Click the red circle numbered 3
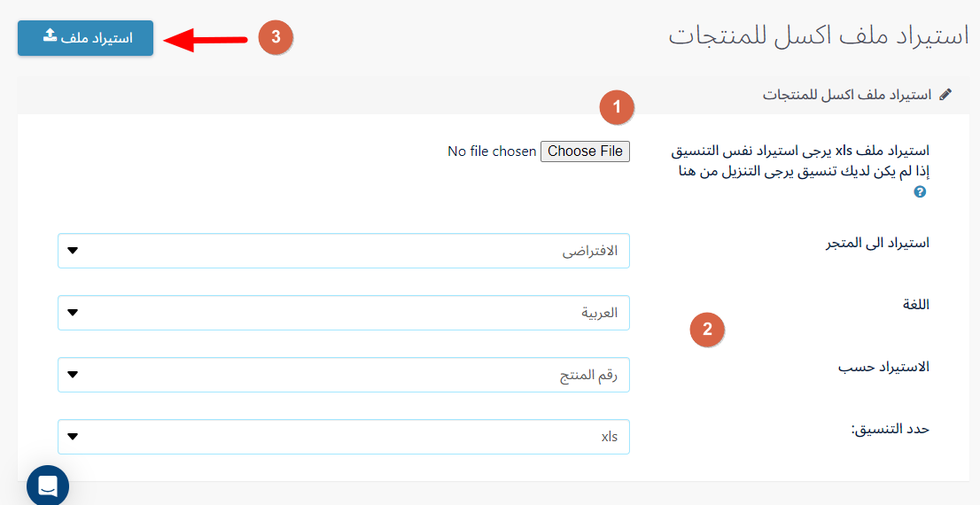The width and height of the screenshot is (980, 505). click(x=276, y=37)
